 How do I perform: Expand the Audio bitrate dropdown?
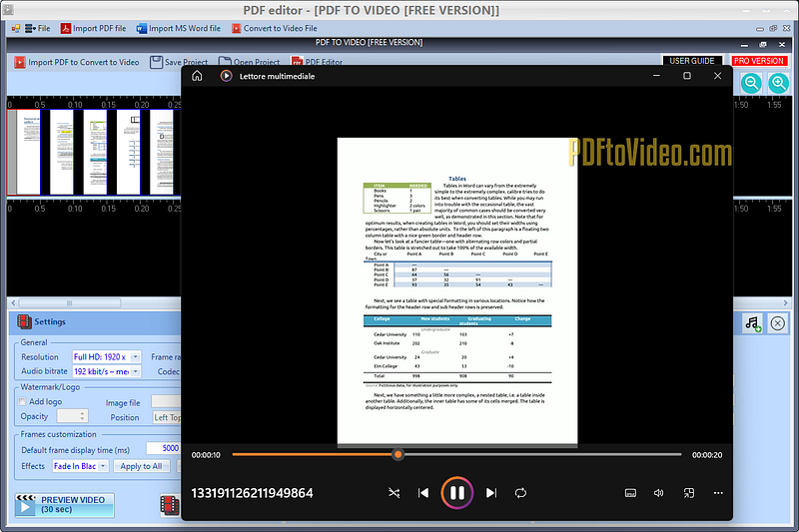[136, 371]
